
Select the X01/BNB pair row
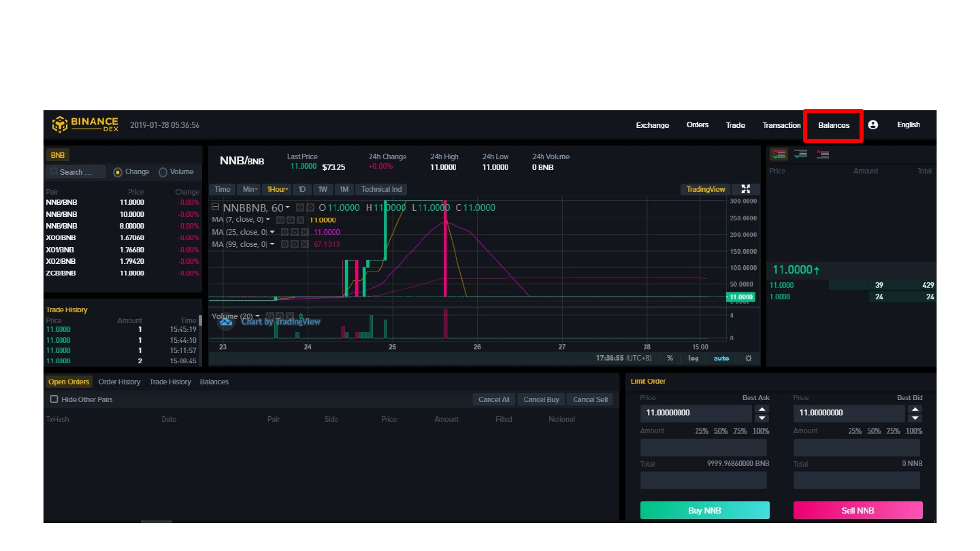click(x=122, y=250)
